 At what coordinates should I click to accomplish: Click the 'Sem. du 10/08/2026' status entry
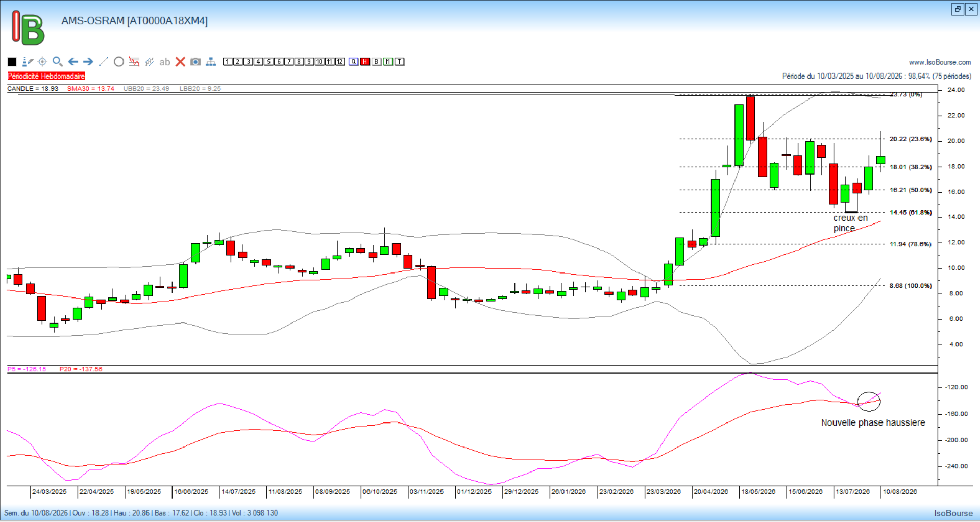[36, 513]
